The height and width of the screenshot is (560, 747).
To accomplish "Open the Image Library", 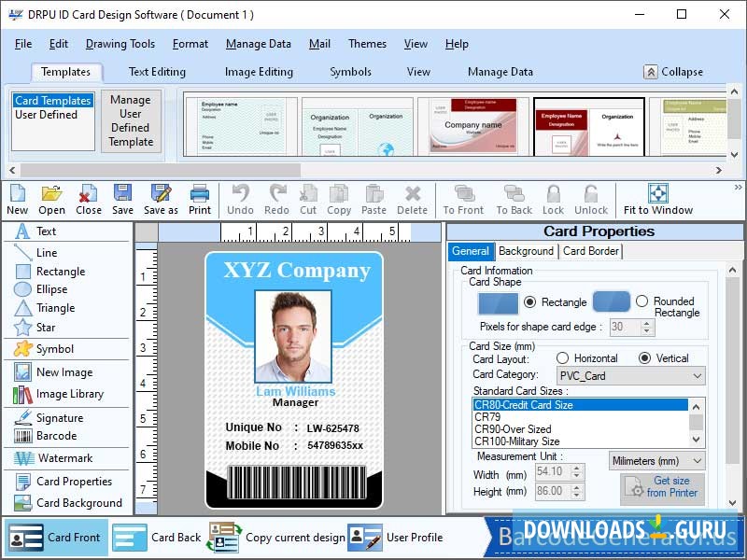I will pyautogui.click(x=62, y=394).
